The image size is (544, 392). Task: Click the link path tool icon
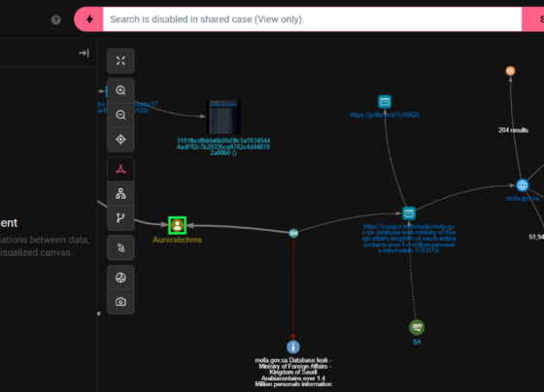click(120, 247)
